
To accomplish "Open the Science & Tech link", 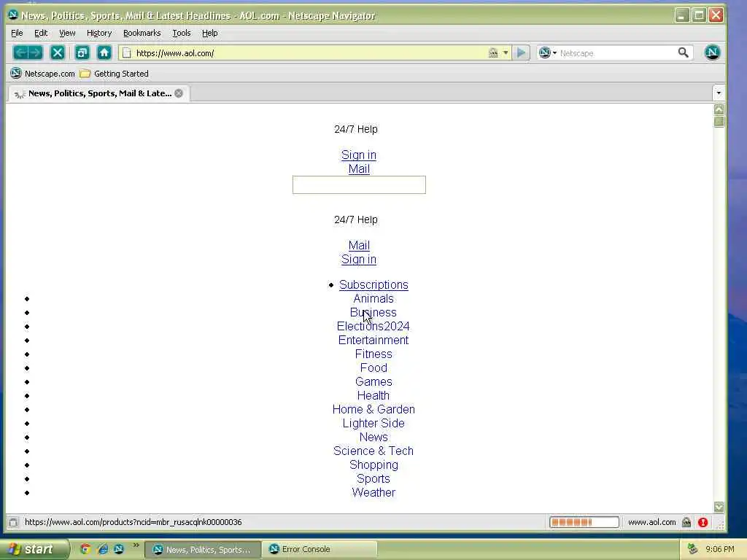I will [373, 451].
